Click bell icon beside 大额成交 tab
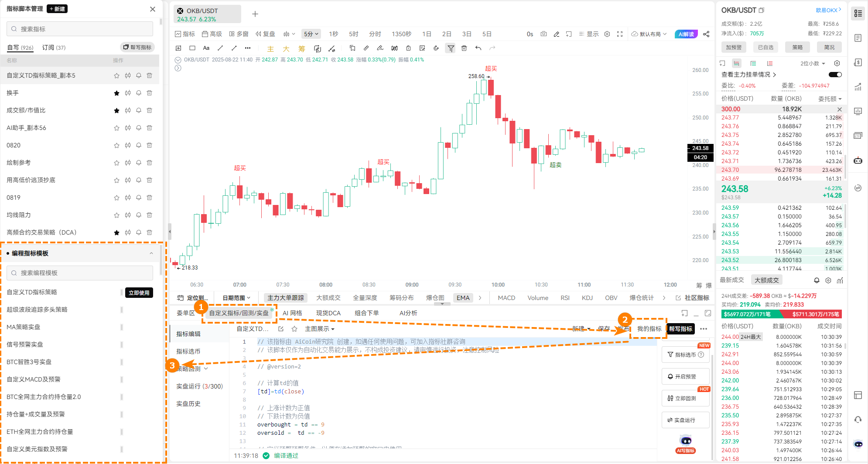 click(817, 280)
